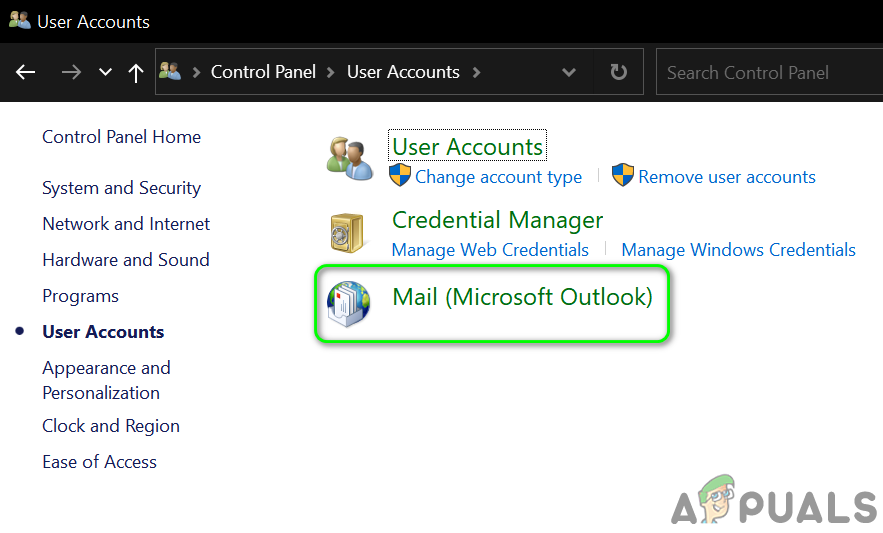Go back using the Back arrow
Viewport: 883px width, 533px height.
click(x=26, y=72)
